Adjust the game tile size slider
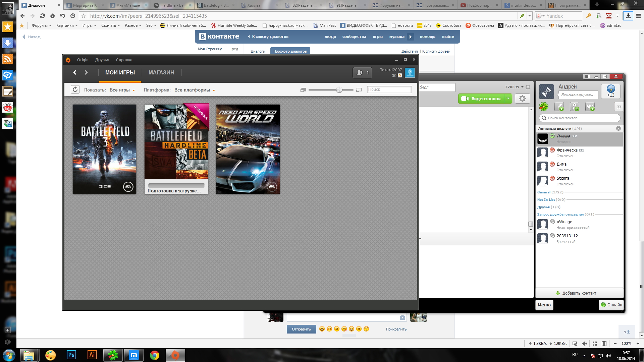This screenshot has height=362, width=644. point(339,90)
